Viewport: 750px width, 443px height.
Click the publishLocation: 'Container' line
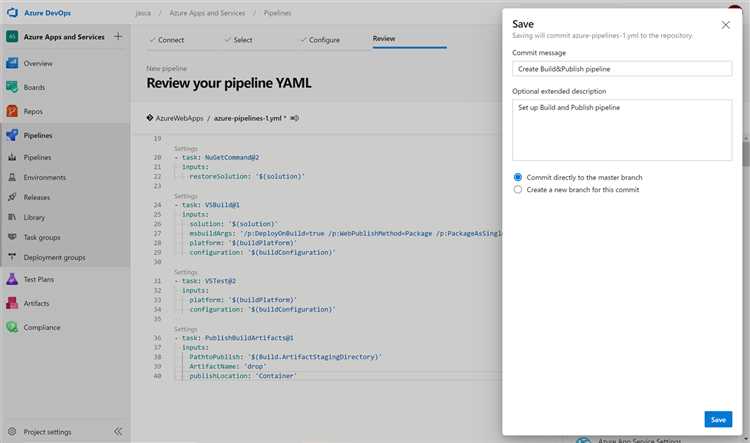click(243, 376)
